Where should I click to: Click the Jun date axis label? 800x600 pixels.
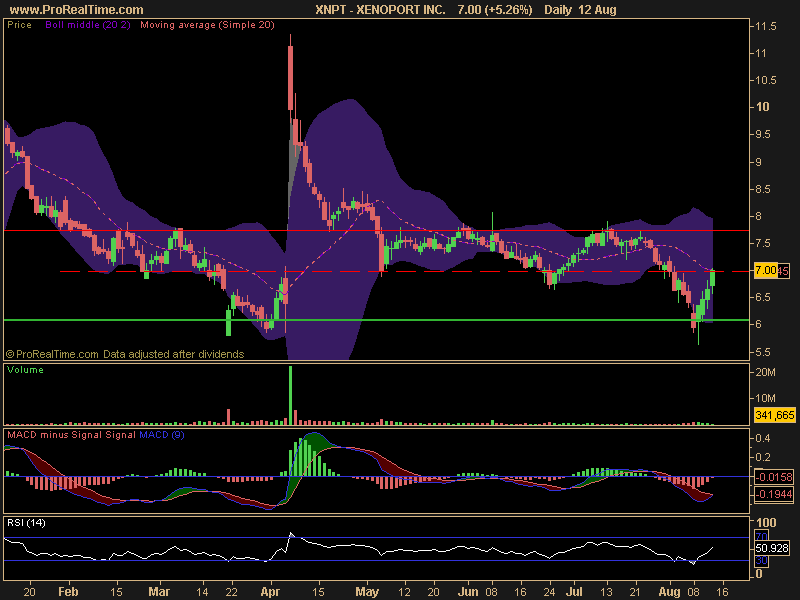pos(467,591)
